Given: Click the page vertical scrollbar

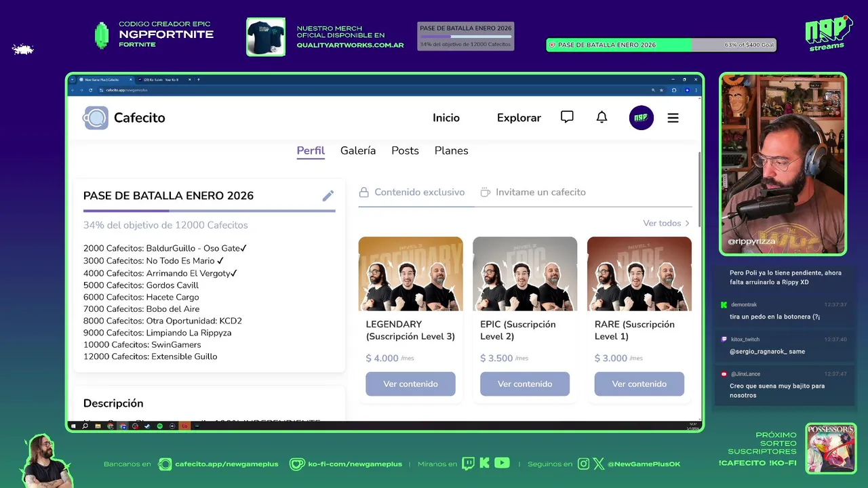Looking at the screenshot, I should [699, 188].
